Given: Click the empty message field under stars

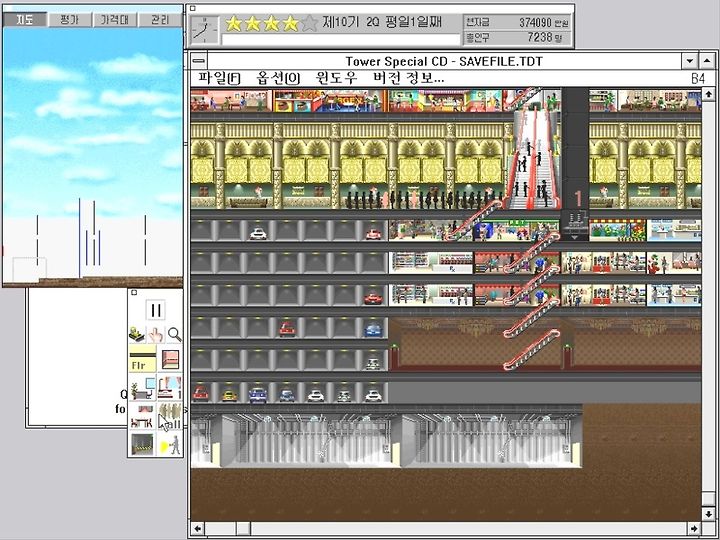Looking at the screenshot, I should point(341,40).
